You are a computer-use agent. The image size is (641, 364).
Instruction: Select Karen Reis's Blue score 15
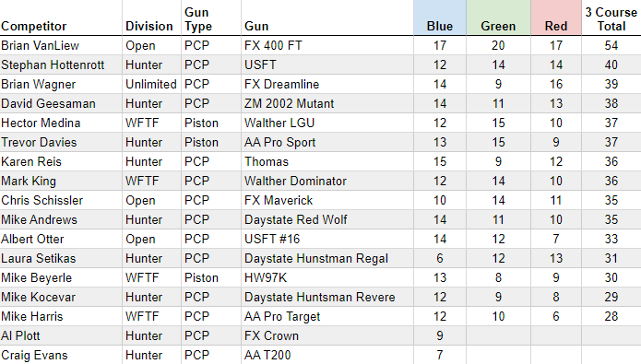click(x=440, y=161)
